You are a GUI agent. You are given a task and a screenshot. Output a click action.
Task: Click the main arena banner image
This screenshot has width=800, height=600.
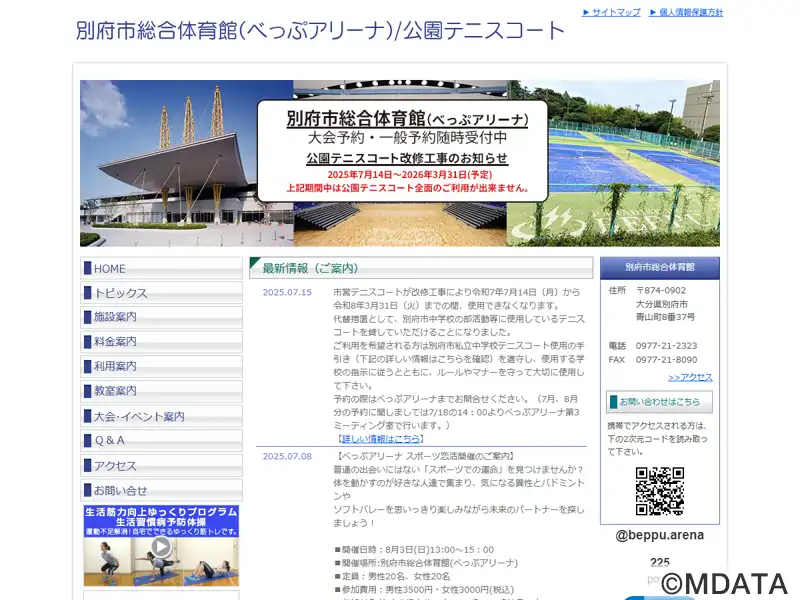(399, 163)
